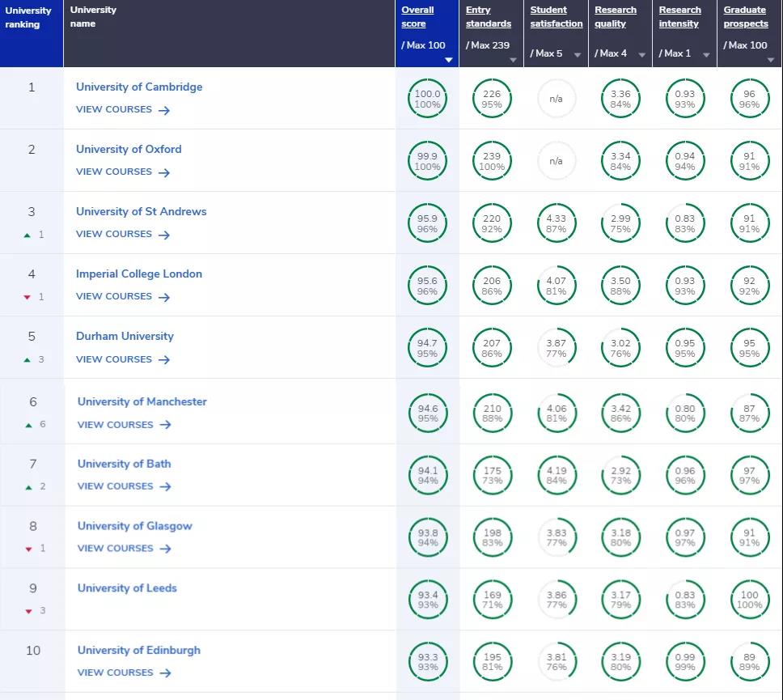Sort by Student satisfaction using its dropdown arrow

578,55
